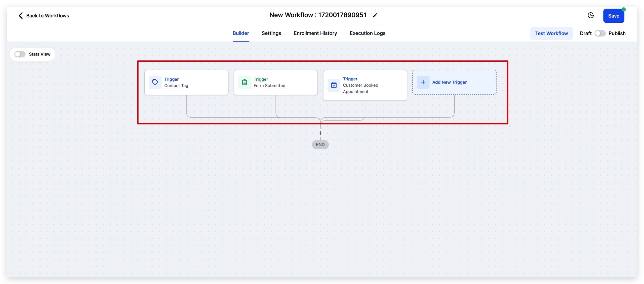The height and width of the screenshot is (284, 644).
Task: Click the END node marker
Action: pyautogui.click(x=320, y=144)
